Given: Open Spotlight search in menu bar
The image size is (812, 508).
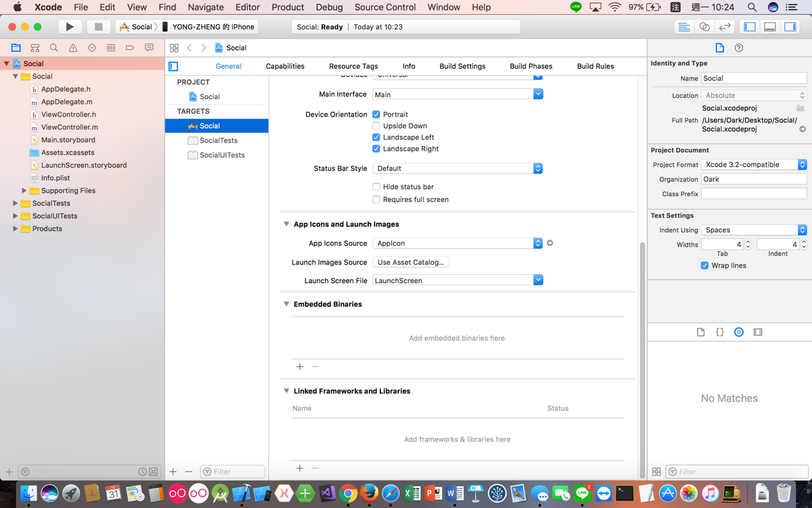Looking at the screenshot, I should [752, 7].
